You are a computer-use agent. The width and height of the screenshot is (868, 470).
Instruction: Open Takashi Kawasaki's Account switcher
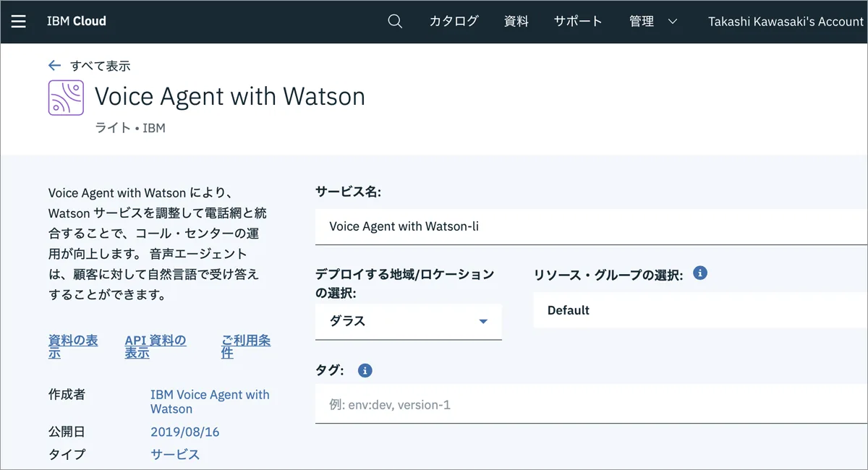786,22
